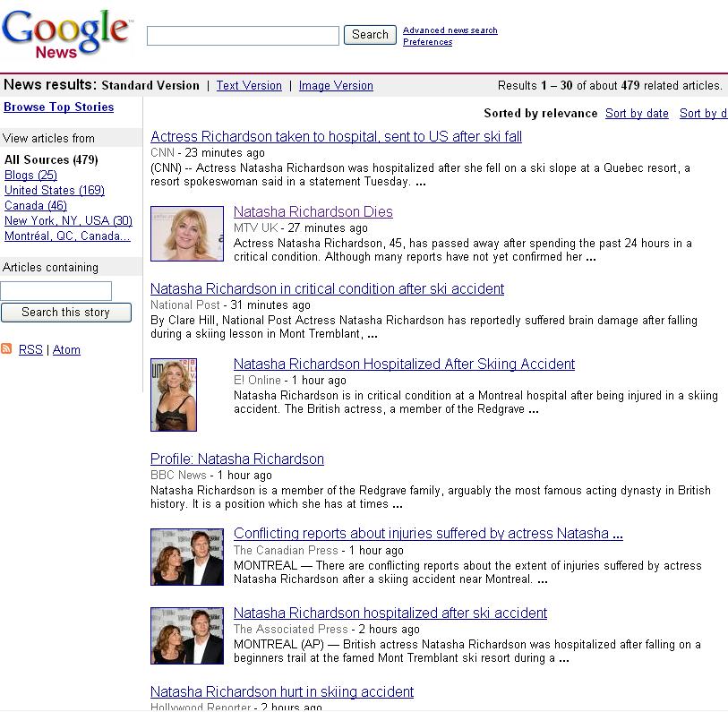Click The Canadian Press article thumbnail
728x712 pixels.
coord(187,557)
